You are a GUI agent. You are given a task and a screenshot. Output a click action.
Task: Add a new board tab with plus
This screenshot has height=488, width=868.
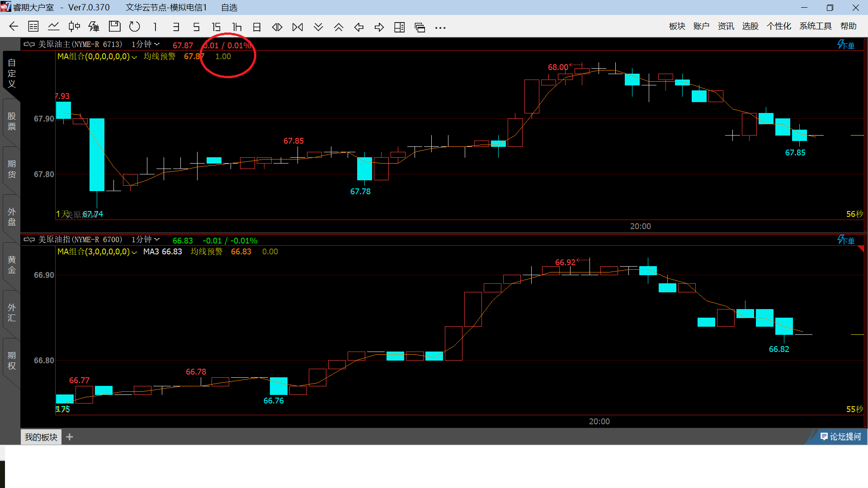click(x=70, y=437)
